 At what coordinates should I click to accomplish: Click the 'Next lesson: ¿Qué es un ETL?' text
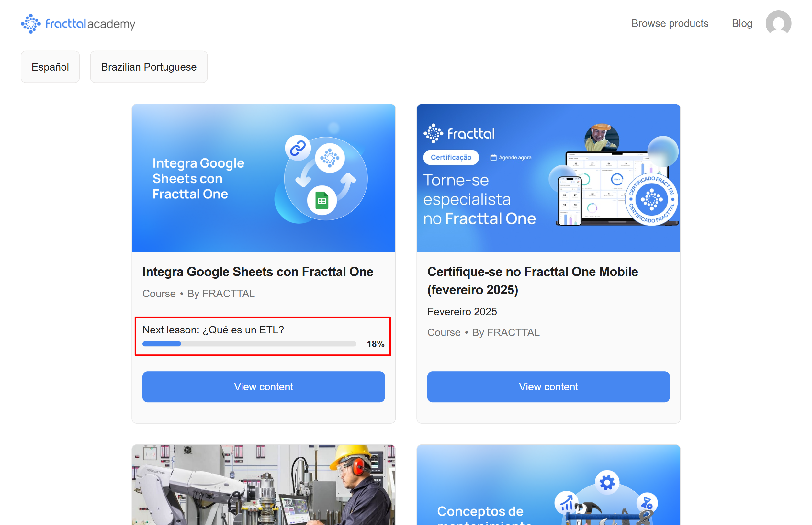click(x=213, y=330)
